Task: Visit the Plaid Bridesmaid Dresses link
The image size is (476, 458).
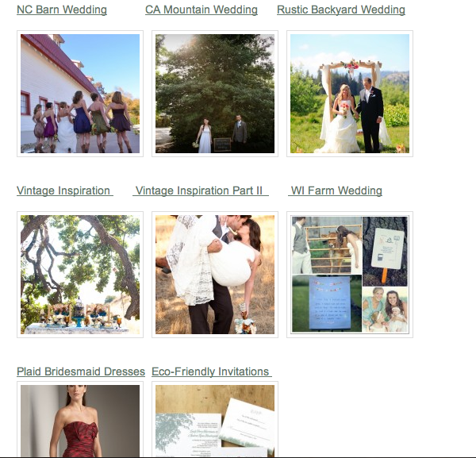Action: point(81,371)
